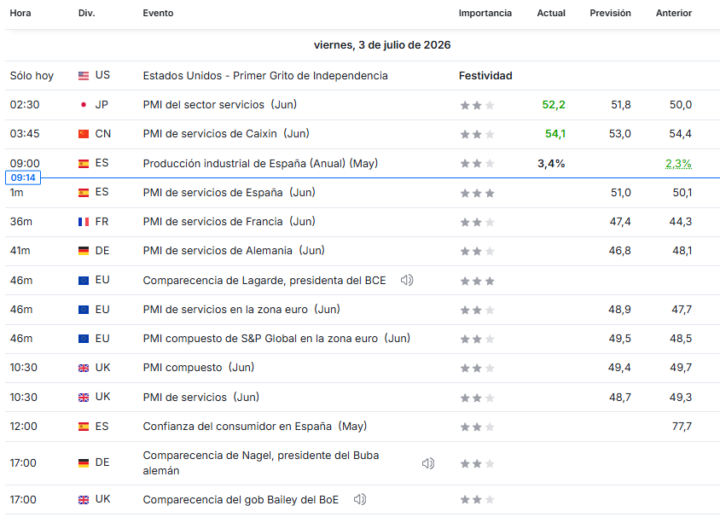This screenshot has height=523, width=720.
Task: Click the Previsión column header
Action: click(610, 13)
